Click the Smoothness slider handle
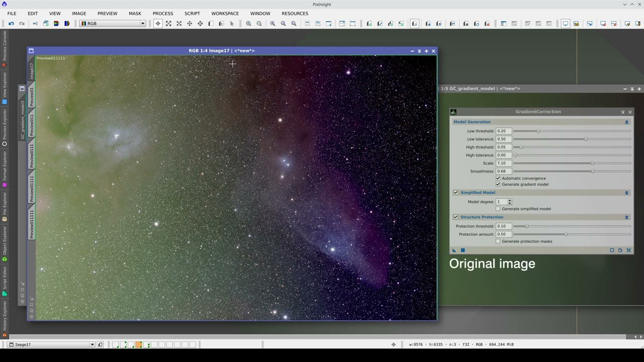 click(592, 171)
